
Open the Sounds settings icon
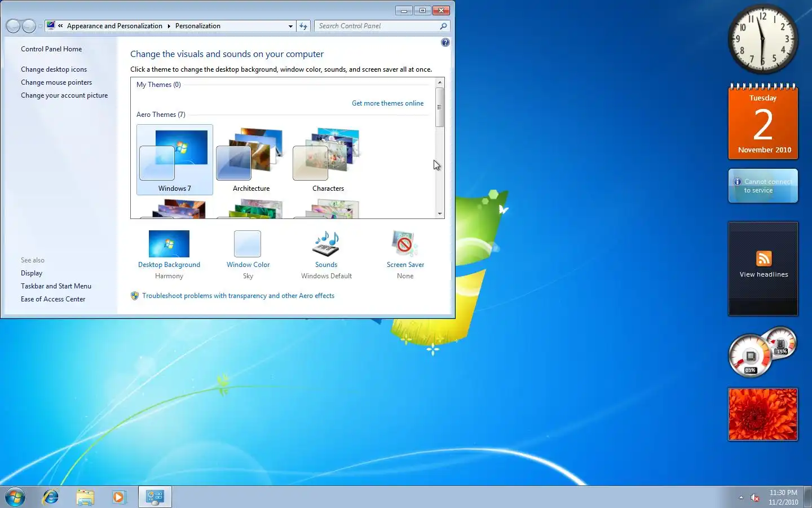click(326, 244)
